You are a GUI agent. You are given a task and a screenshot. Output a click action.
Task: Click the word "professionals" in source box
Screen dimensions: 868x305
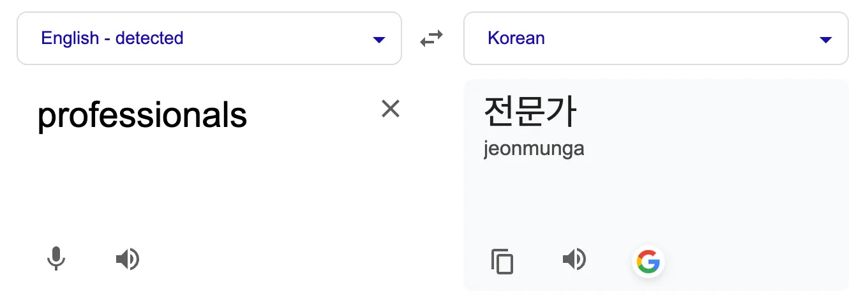(142, 115)
